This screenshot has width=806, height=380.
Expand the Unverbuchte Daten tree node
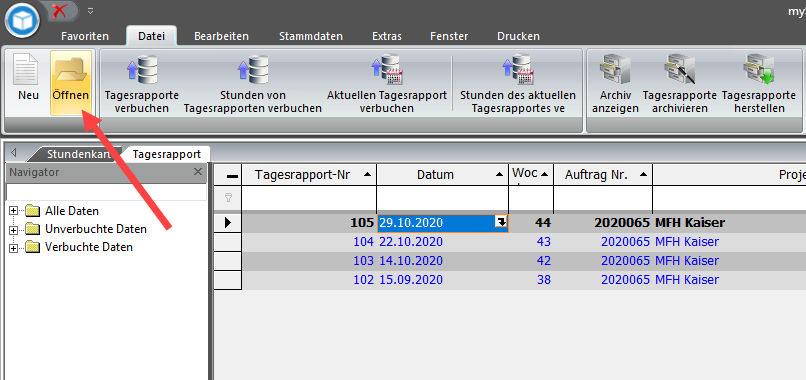(13, 229)
